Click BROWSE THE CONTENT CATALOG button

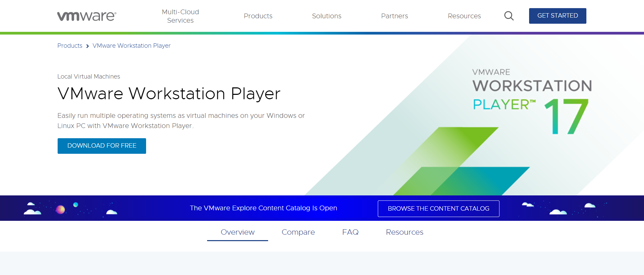[439, 209]
